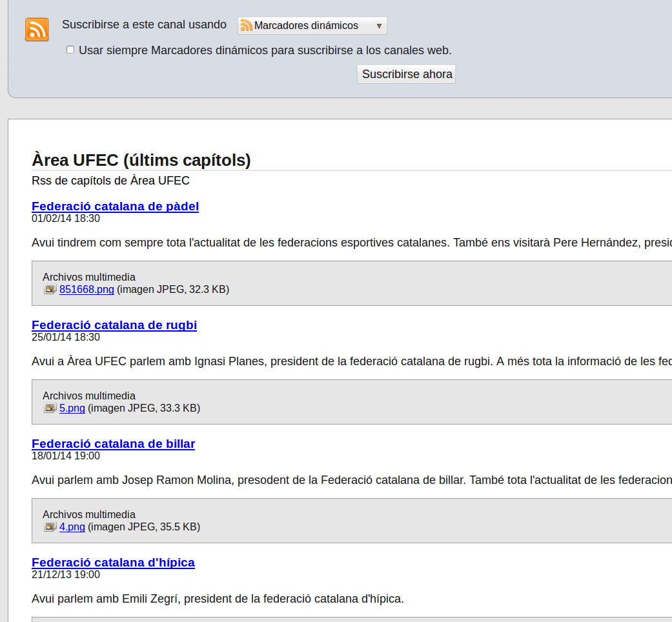The image size is (672, 622).
Task: Open the Marcadores dinámicos dropdown
Action: (312, 26)
